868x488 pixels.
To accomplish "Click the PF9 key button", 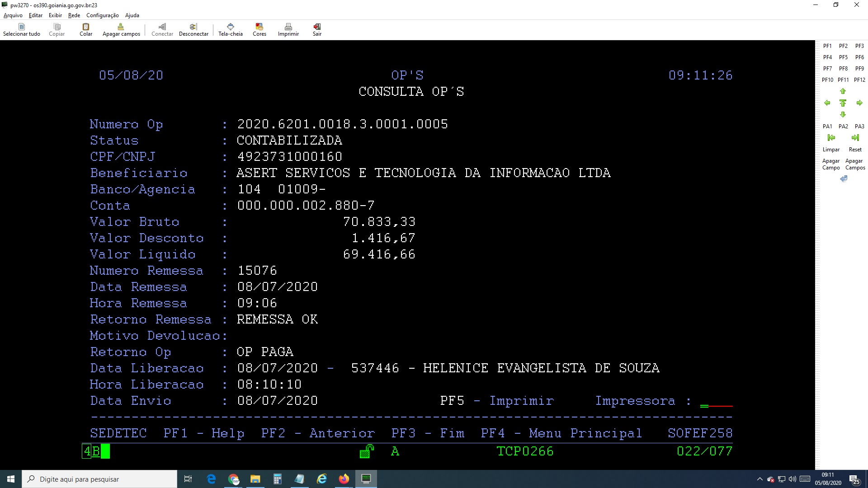I will coord(859,69).
